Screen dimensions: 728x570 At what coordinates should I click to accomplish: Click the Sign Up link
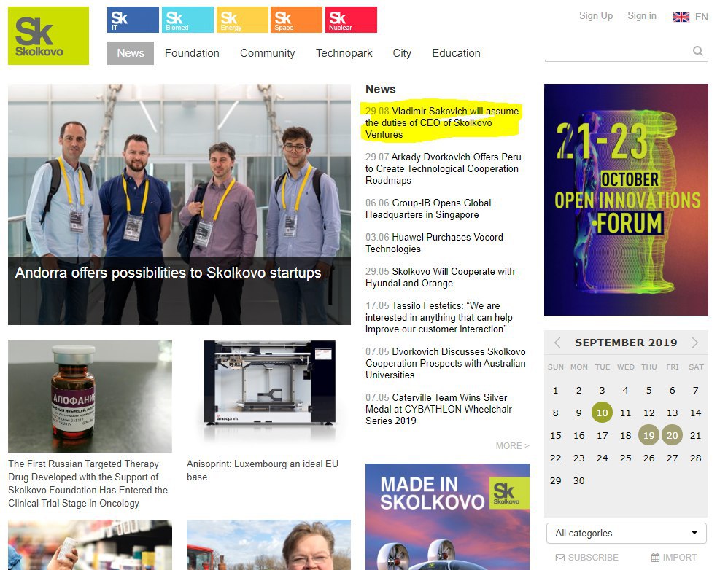(596, 16)
